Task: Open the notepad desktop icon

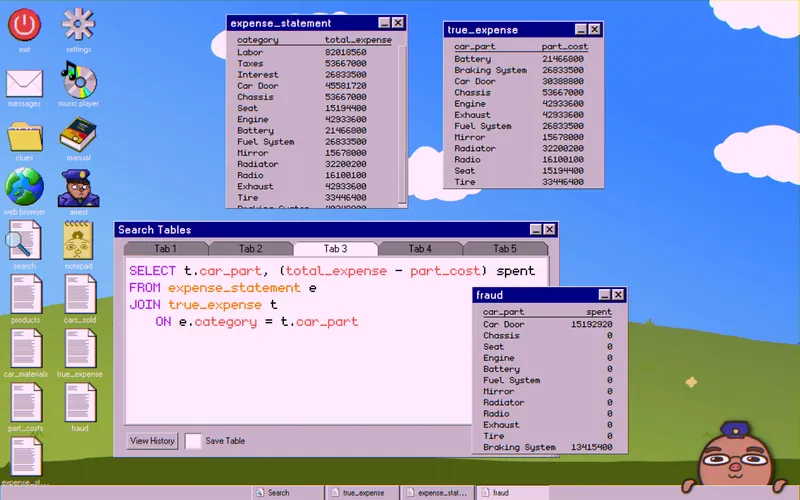Action: [x=78, y=240]
